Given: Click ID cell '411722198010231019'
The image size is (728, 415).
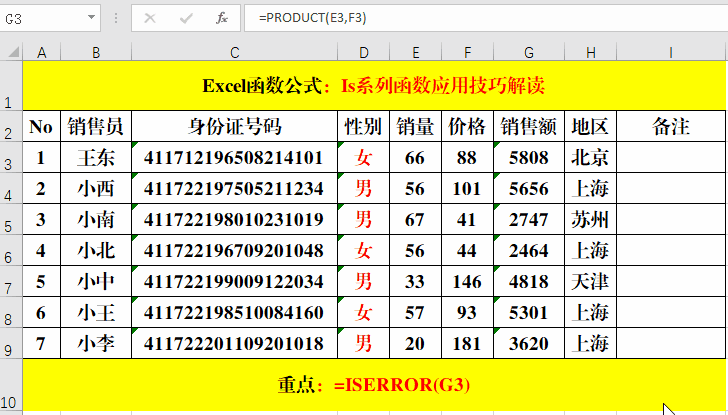Looking at the screenshot, I should (234, 220).
